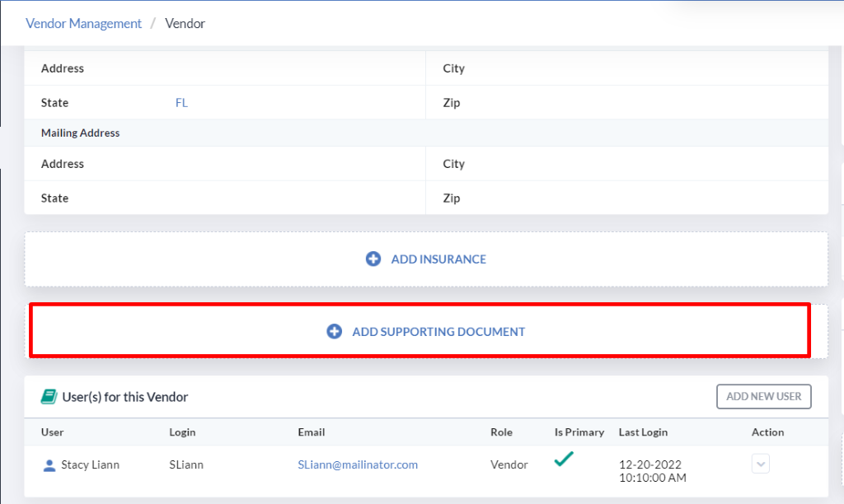Open the SLiann@mailinator.com email link
The width and height of the screenshot is (844, 504).
click(x=358, y=464)
